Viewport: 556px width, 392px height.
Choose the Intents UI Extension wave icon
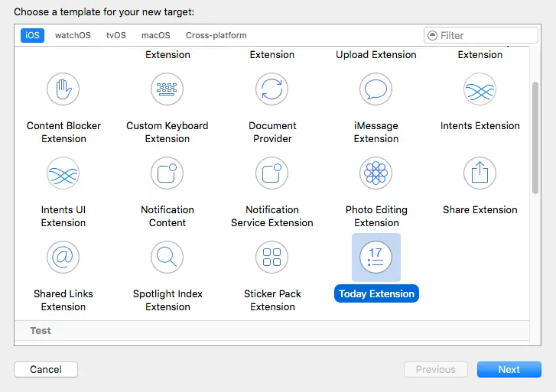point(63,173)
